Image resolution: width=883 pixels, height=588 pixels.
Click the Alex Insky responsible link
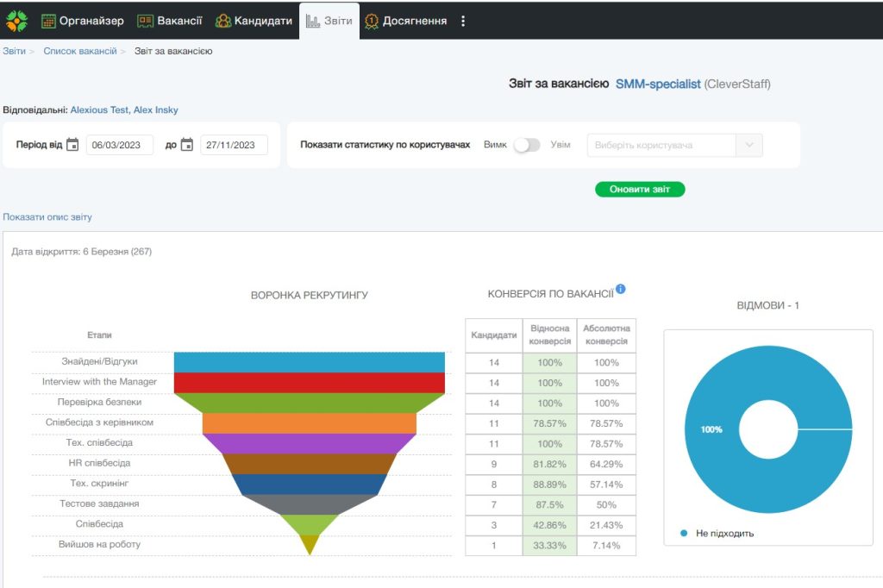click(x=155, y=109)
